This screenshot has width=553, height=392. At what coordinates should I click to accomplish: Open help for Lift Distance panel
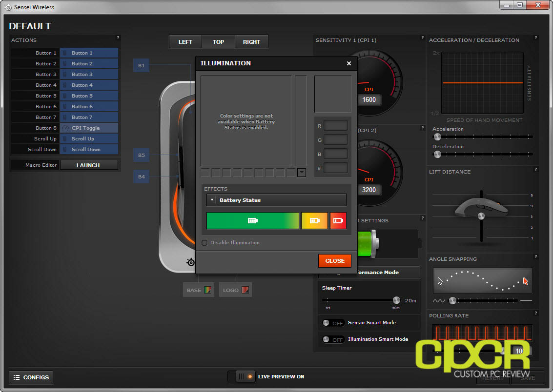(536, 169)
